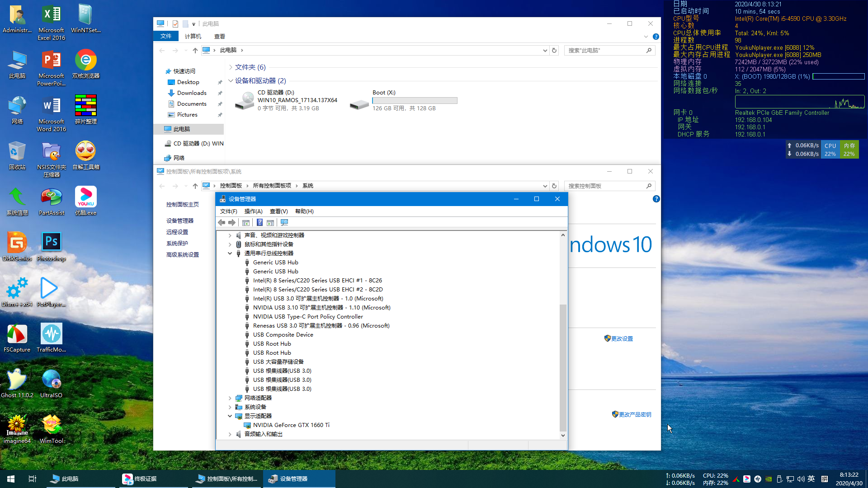Open FSCapture desktop icon
Image resolution: width=868 pixels, height=488 pixels.
point(17,338)
